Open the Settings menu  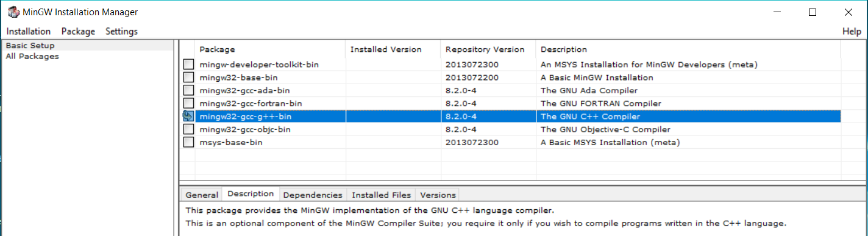[121, 31]
